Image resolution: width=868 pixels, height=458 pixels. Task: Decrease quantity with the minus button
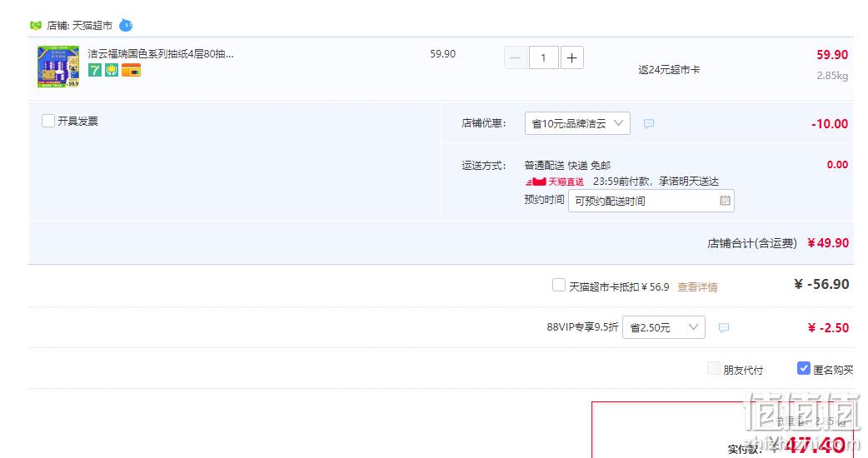(x=516, y=57)
